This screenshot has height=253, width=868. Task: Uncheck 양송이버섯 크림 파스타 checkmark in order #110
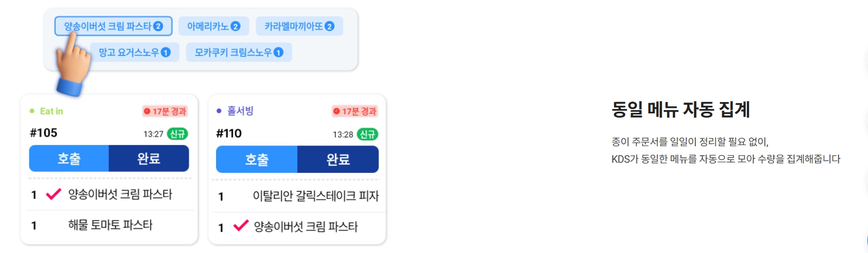pyautogui.click(x=241, y=226)
